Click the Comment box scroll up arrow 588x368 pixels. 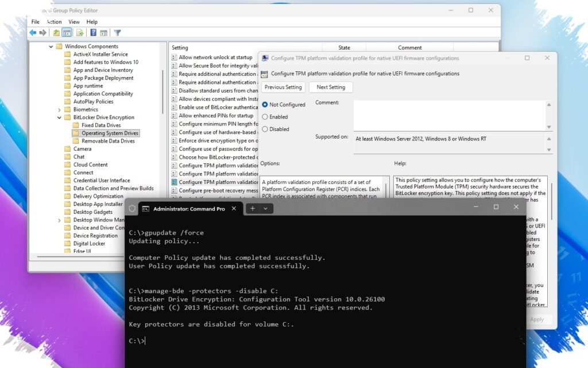click(549, 105)
